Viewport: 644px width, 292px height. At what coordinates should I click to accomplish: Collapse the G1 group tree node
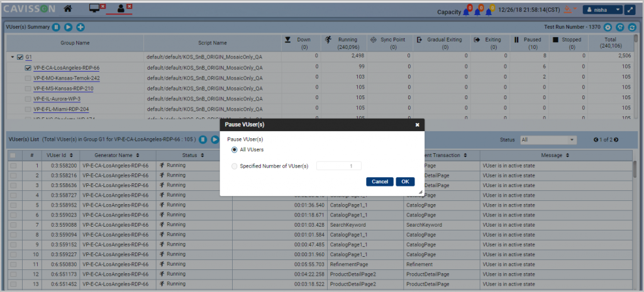(12, 57)
